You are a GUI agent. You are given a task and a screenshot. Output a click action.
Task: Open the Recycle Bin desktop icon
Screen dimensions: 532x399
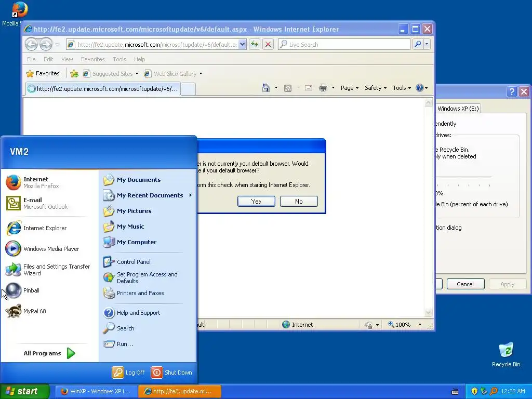click(506, 355)
